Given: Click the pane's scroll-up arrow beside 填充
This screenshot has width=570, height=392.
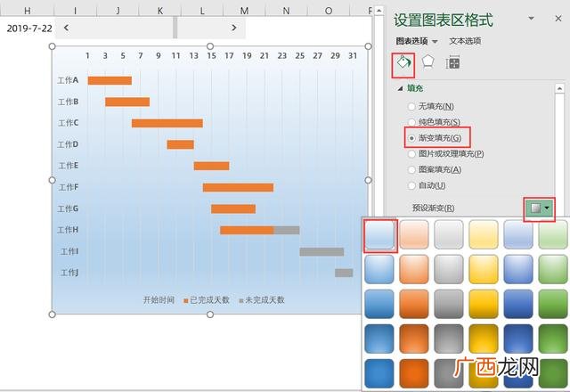Looking at the screenshot, I should pyautogui.click(x=559, y=88).
